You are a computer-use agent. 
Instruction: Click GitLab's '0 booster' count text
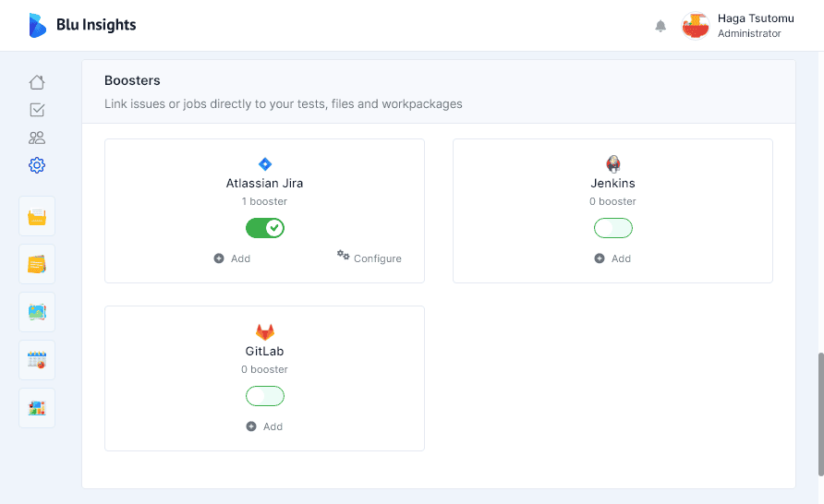(264, 369)
